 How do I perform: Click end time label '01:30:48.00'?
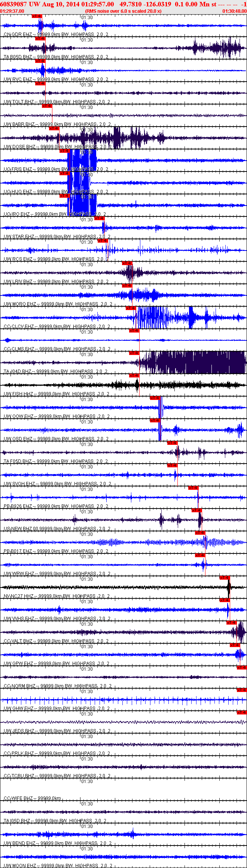[235, 11]
